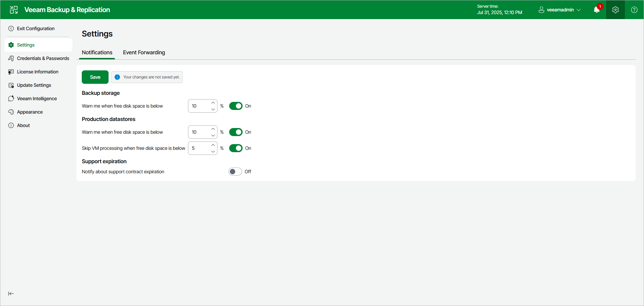Viewport: 644px width, 306px height.
Task: Click the Exit Configuration back arrow icon
Action: tap(11, 28)
